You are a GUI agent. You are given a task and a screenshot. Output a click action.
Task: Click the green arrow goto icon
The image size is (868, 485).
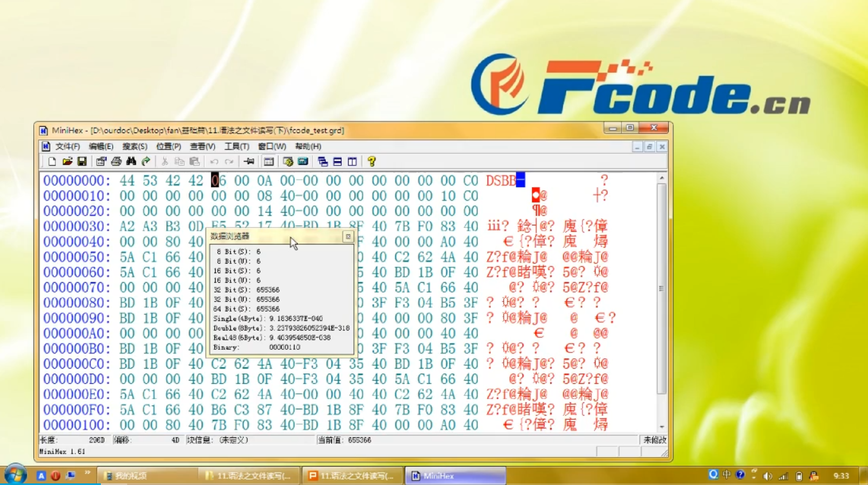point(146,161)
